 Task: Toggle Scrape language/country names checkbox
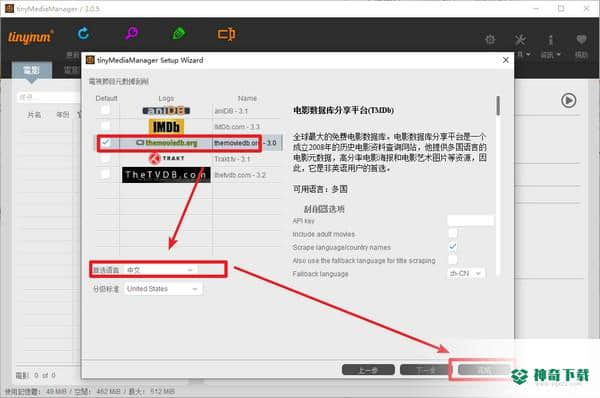click(453, 246)
